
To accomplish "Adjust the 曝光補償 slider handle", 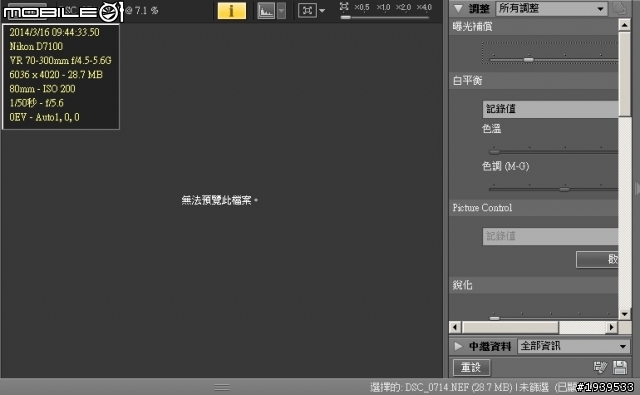I will tap(528, 60).
